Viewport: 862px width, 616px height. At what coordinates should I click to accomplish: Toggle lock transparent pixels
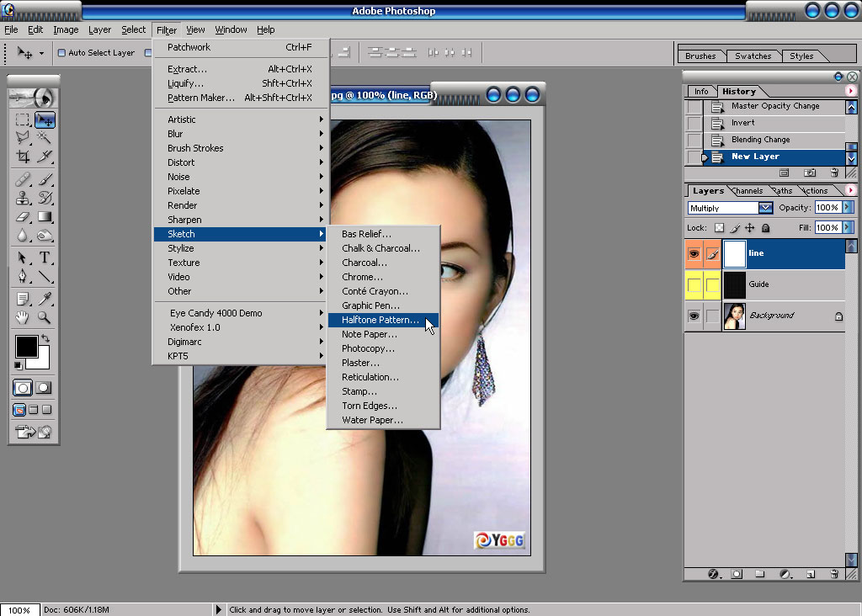click(719, 228)
